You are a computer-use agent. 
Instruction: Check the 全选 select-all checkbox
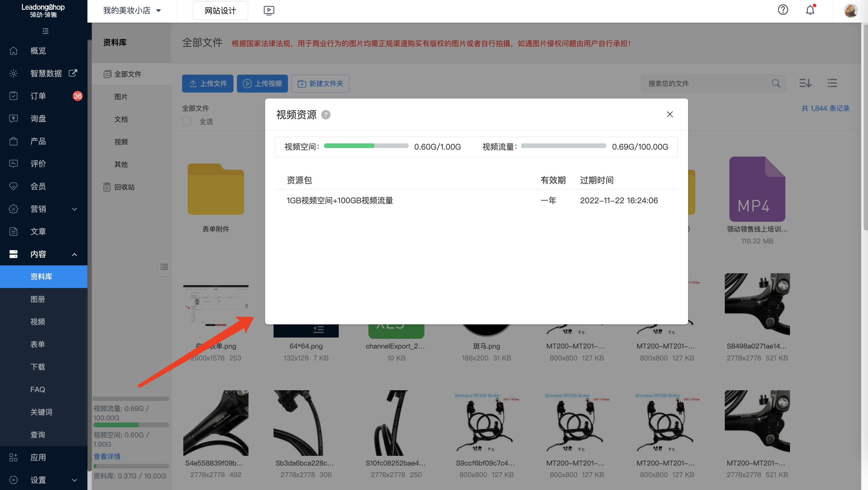[x=186, y=121]
